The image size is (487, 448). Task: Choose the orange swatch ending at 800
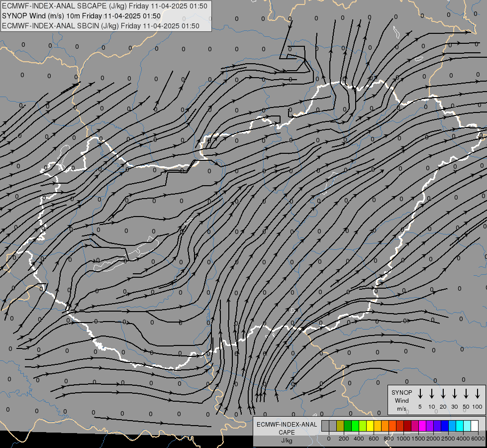[x=385, y=426]
